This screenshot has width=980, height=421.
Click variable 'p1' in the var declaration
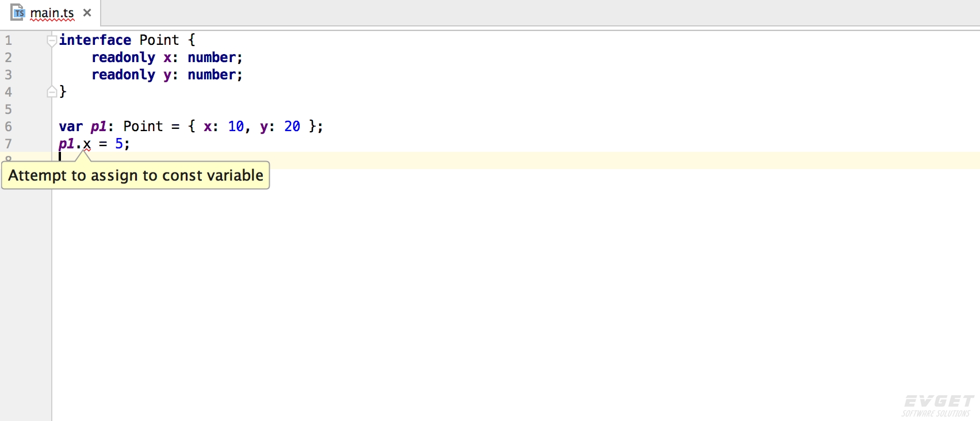tap(98, 127)
